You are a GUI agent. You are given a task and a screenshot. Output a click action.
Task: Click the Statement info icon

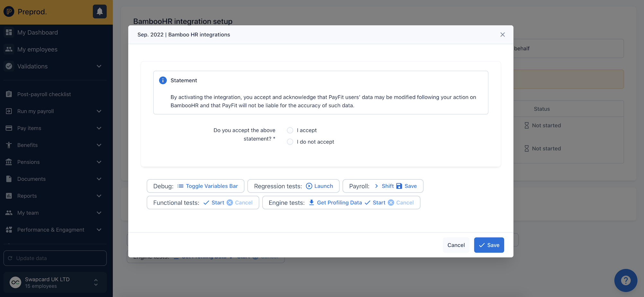pyautogui.click(x=163, y=80)
